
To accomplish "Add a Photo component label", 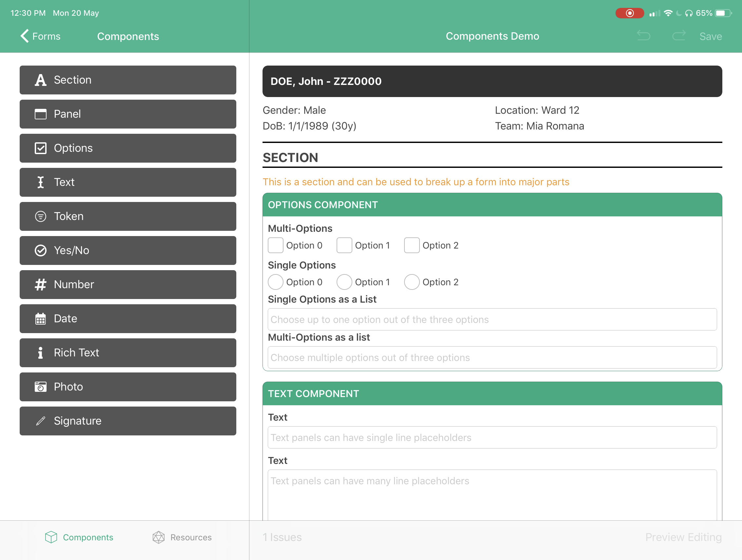I will click(x=68, y=387).
